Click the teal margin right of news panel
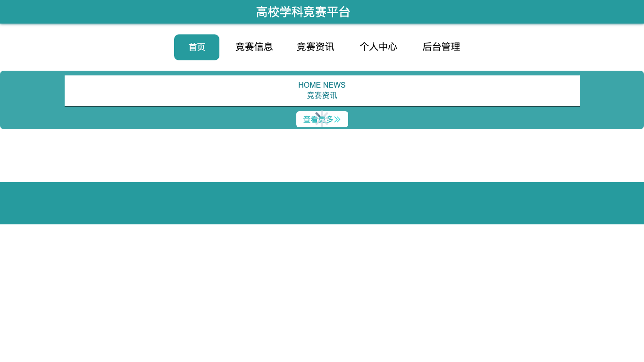 click(612, 100)
